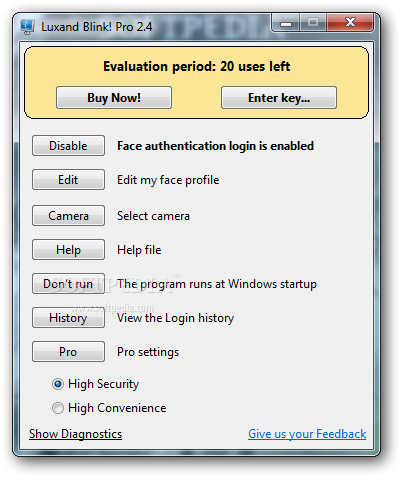Click 'View the Login history' label
401x477 pixels.
coord(175,318)
